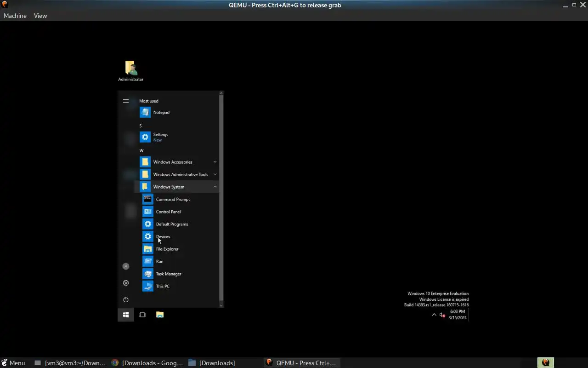Click the Power icon in Start
Image resolution: width=588 pixels, height=368 pixels.
click(126, 299)
